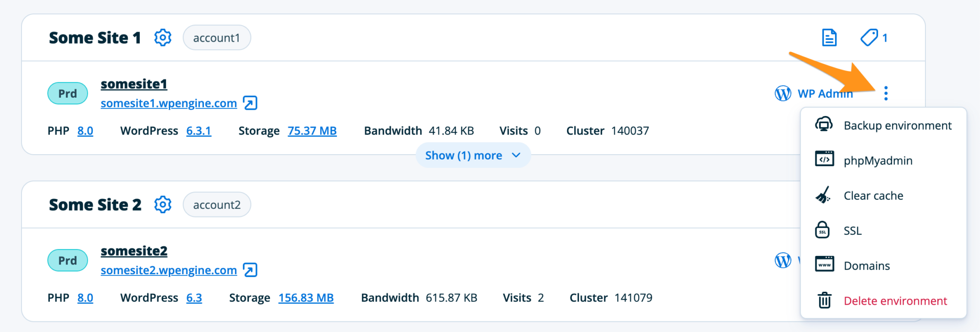
Task: Open somesite1.wpengine.com link
Action: (168, 103)
